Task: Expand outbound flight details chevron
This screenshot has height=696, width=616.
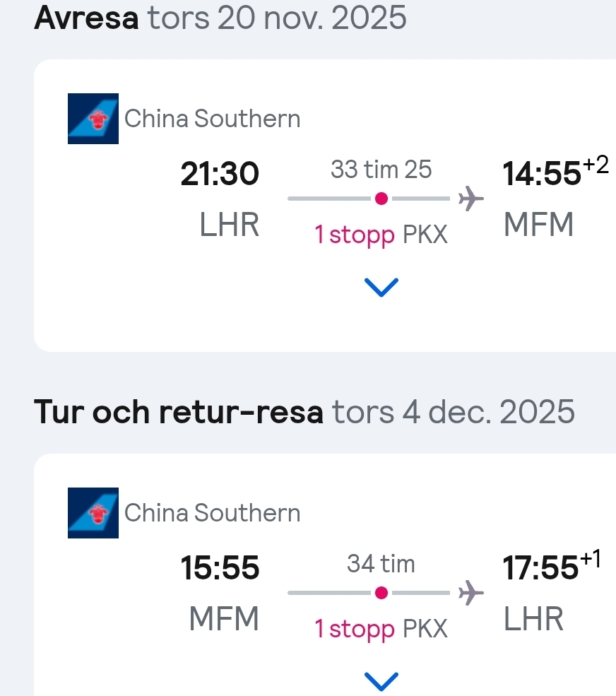Action: coord(381,287)
